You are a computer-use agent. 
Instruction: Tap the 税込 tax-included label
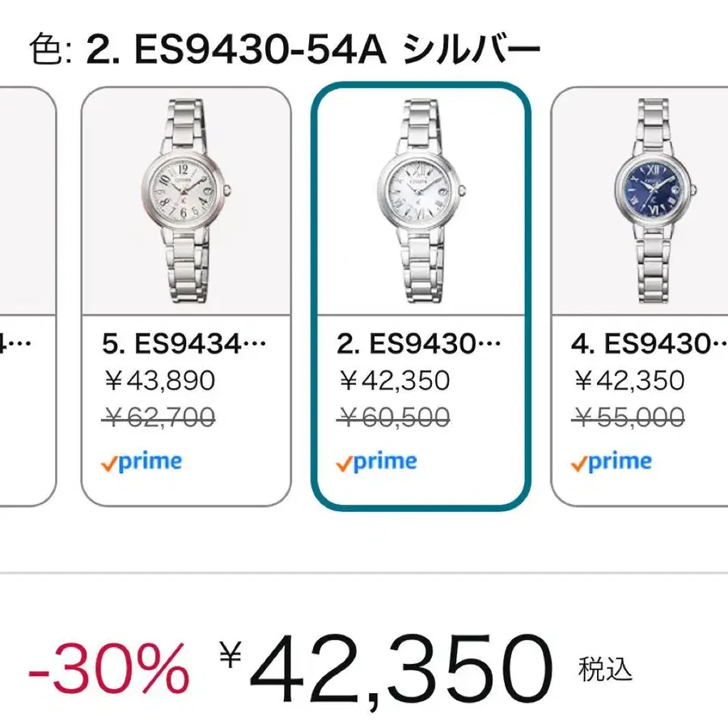click(604, 670)
